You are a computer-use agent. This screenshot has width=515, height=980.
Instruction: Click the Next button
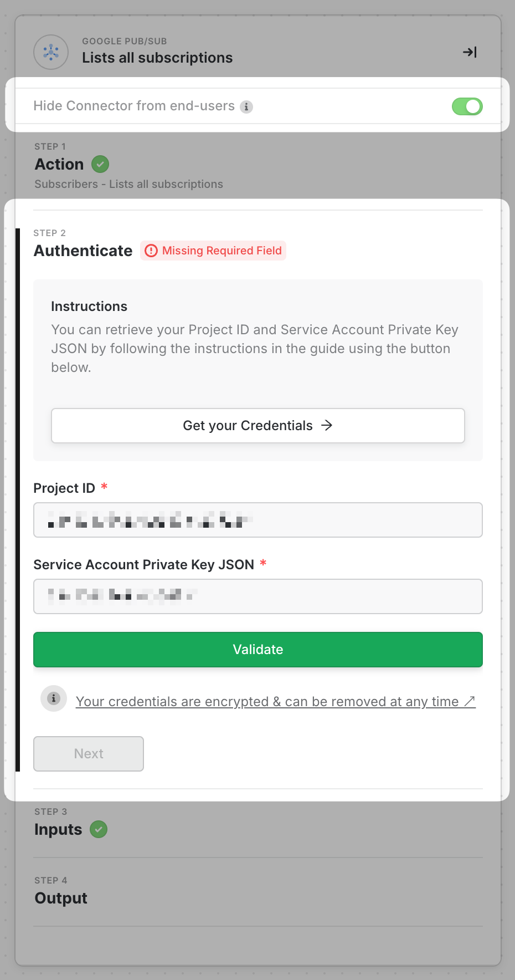click(x=89, y=754)
